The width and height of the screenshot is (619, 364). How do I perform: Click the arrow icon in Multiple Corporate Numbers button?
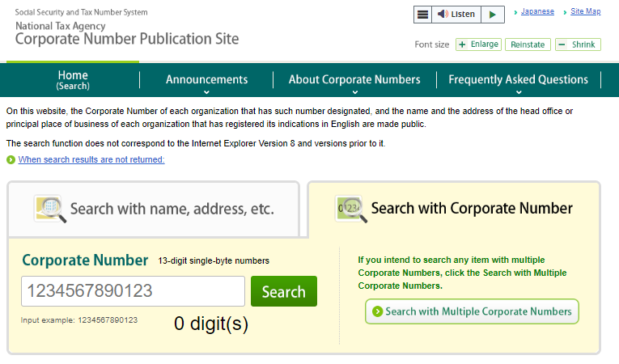(377, 311)
